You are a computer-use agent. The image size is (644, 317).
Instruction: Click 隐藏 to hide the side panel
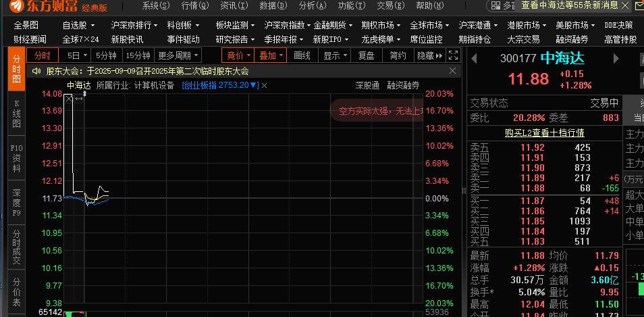[x=429, y=55]
